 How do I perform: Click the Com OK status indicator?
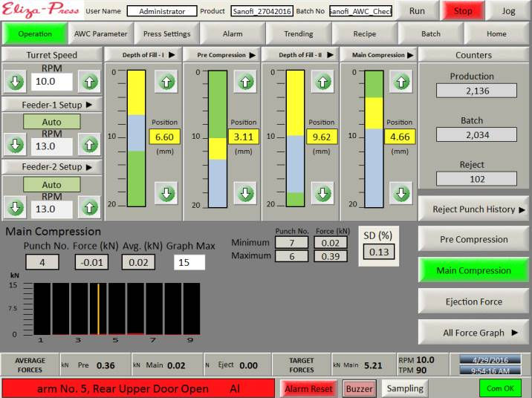[500, 388]
